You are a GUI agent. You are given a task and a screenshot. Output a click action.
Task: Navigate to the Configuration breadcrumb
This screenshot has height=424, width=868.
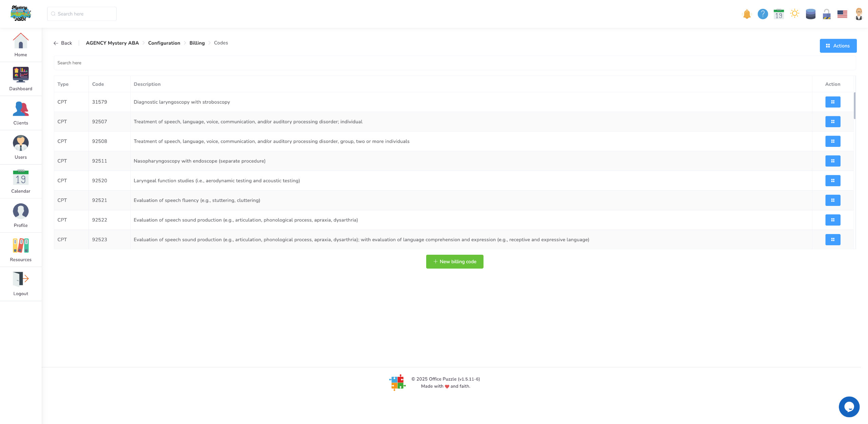click(x=164, y=43)
